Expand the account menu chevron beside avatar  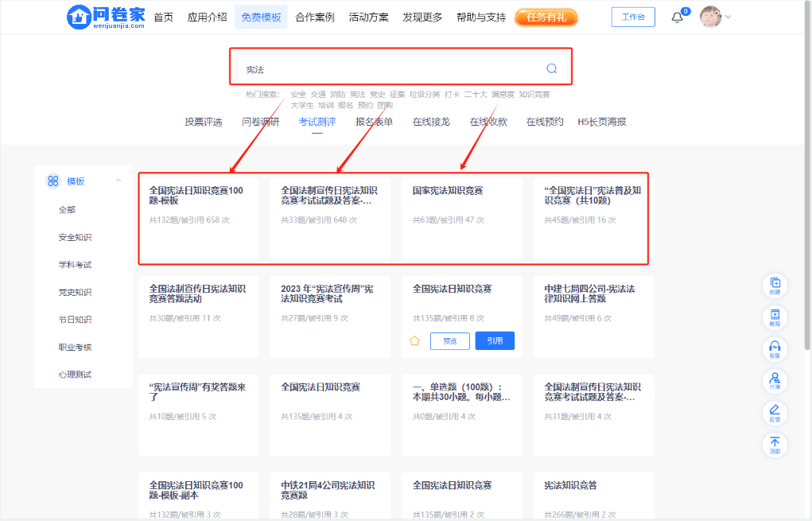(x=728, y=17)
